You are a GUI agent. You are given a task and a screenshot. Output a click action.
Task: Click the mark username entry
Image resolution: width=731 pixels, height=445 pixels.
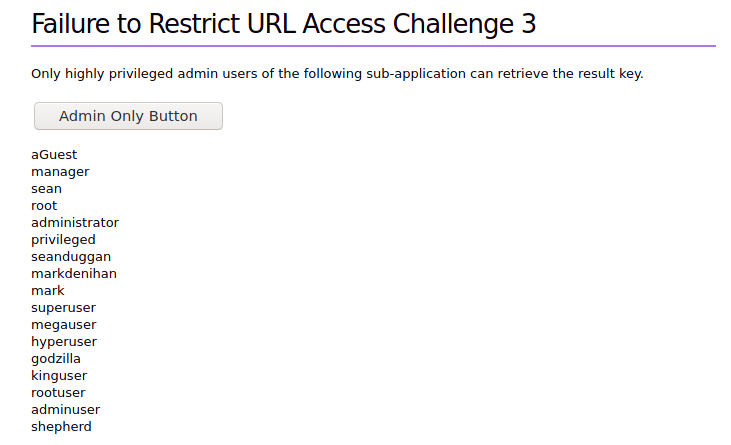[48, 291]
